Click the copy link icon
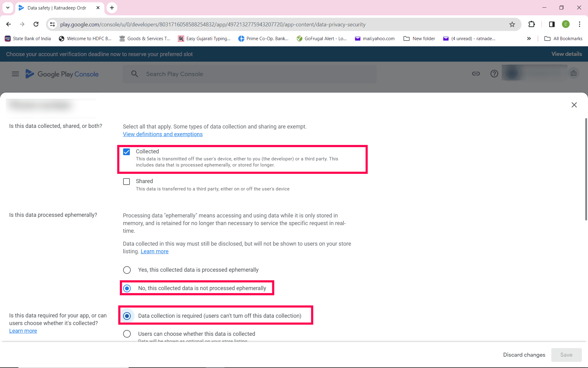Image resolution: width=588 pixels, height=368 pixels. [x=476, y=74]
